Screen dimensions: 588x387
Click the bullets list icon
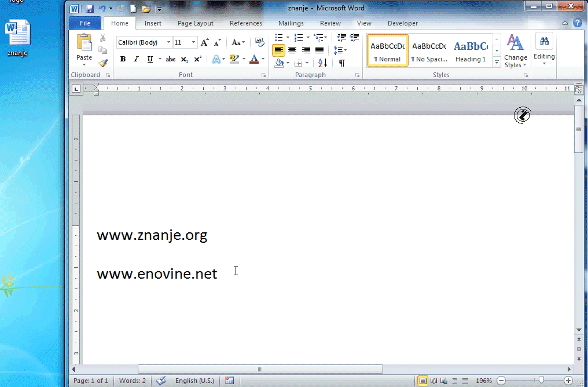point(279,38)
